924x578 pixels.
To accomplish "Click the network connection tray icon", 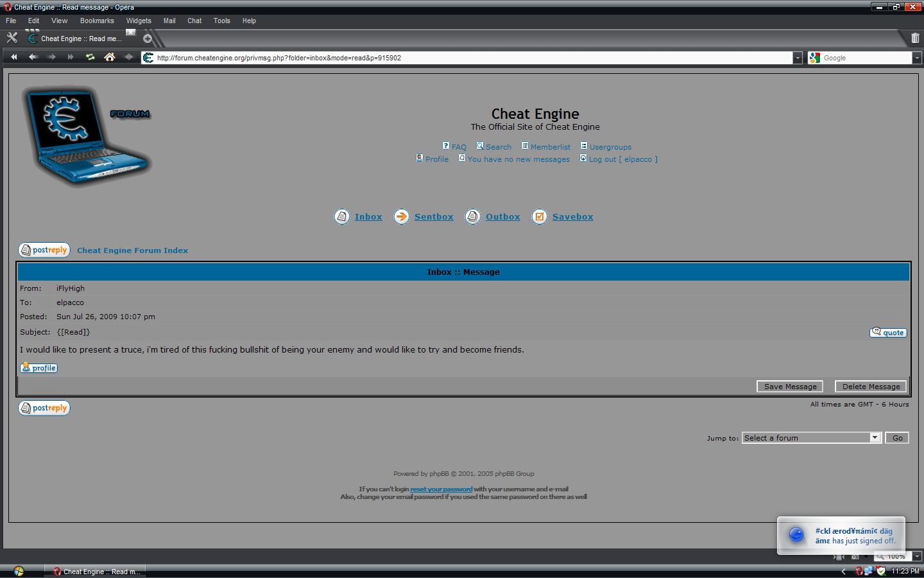I will click(868, 571).
